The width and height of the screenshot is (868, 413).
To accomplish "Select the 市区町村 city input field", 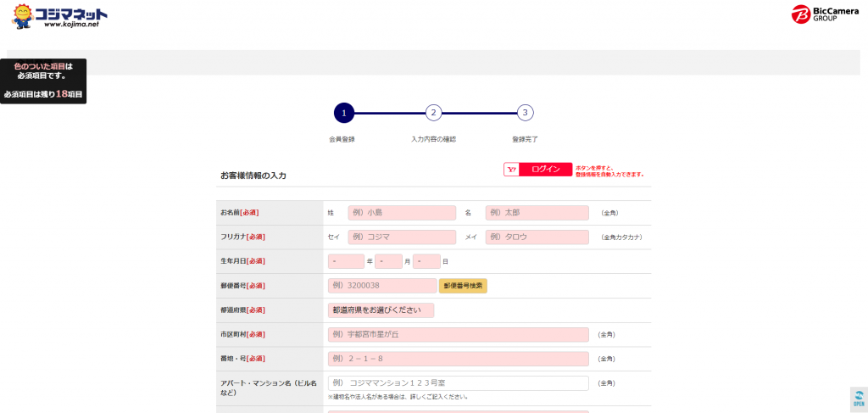I will pos(458,334).
